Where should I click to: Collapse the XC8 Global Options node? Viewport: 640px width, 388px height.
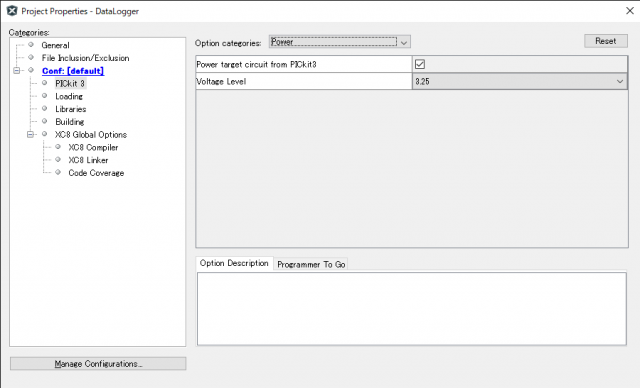point(30,134)
